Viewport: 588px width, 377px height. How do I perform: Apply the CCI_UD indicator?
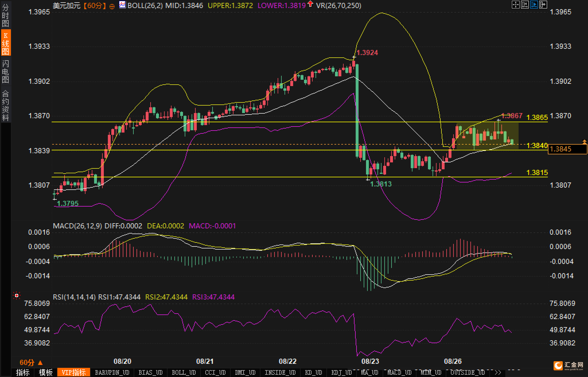tap(215, 372)
